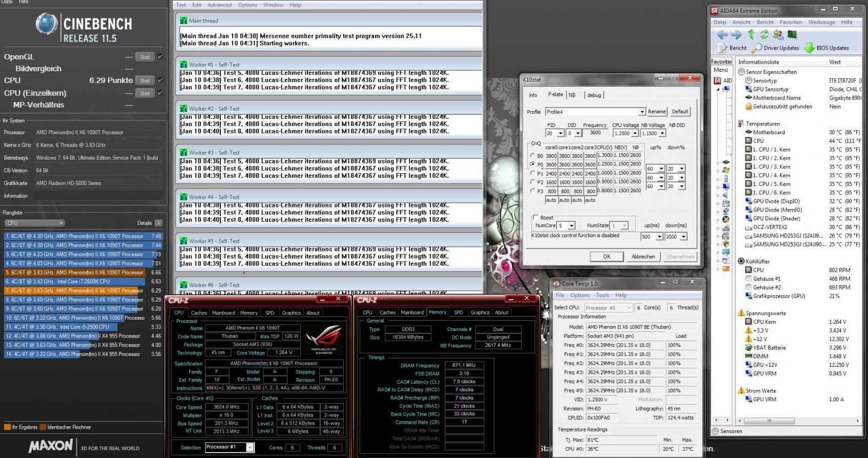Image resolution: width=868 pixels, height=458 pixels.
Task: Open CPU Voltage dropdown in K10stat
Action: point(635,133)
